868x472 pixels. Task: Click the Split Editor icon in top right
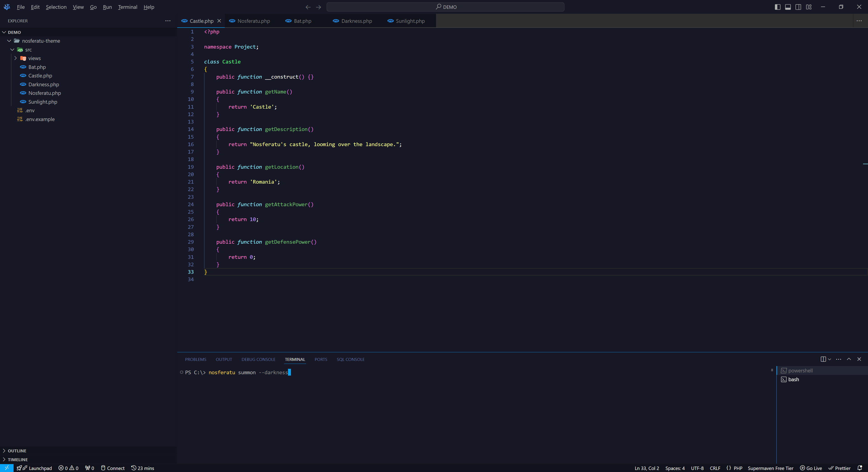point(798,6)
